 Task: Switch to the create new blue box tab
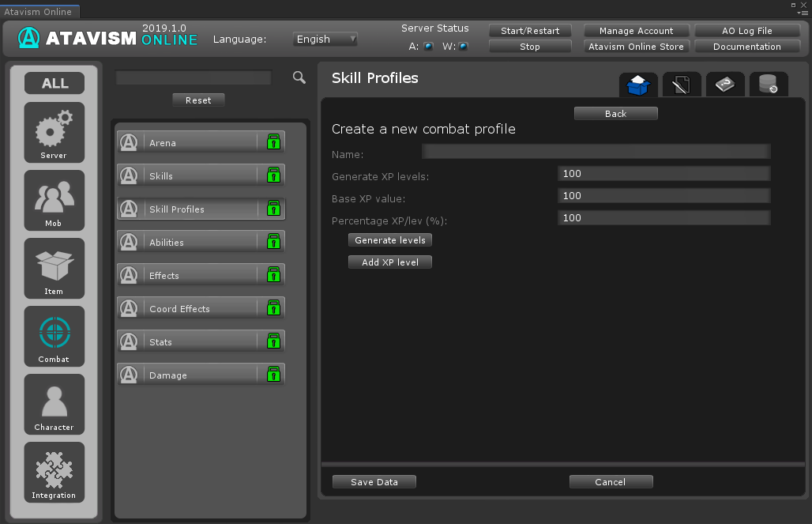point(637,84)
